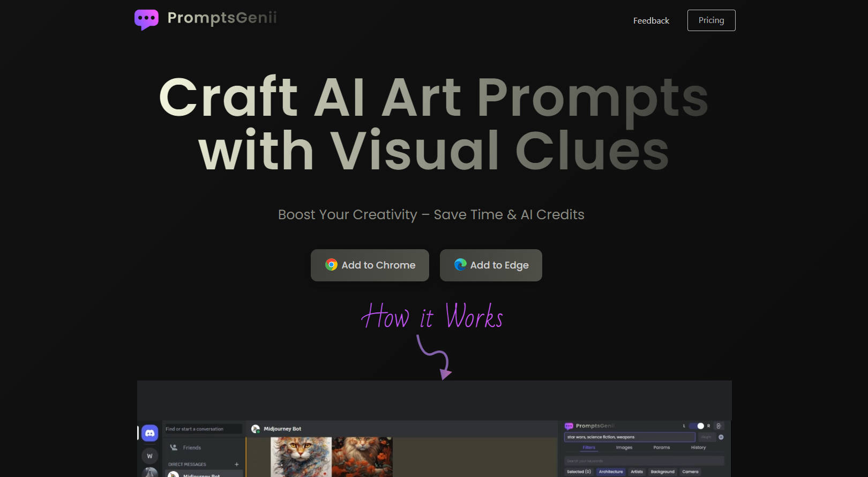Switch to the Params tab
Viewport: 868px width, 477px height.
tap(662, 448)
